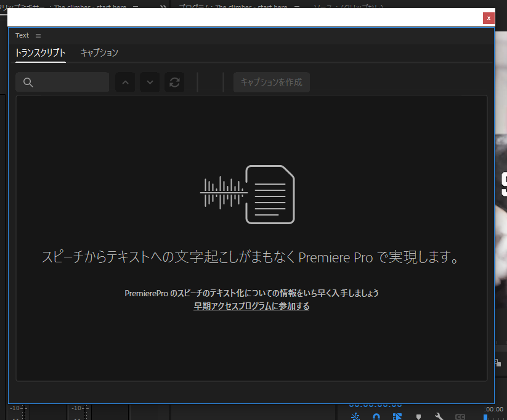
Task: Open the Text panel hamburger menu
Action: 38,35
